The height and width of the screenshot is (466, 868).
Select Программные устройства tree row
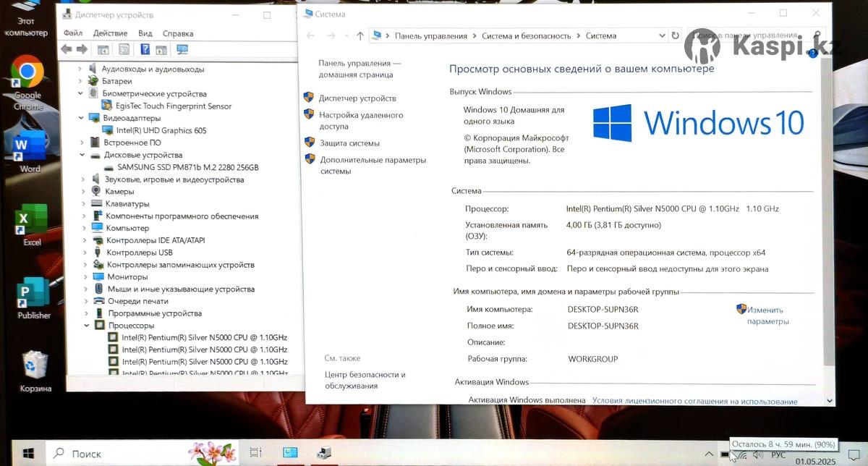tap(155, 313)
